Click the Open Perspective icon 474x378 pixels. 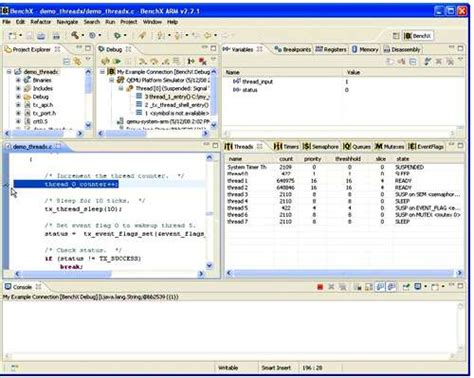point(396,36)
